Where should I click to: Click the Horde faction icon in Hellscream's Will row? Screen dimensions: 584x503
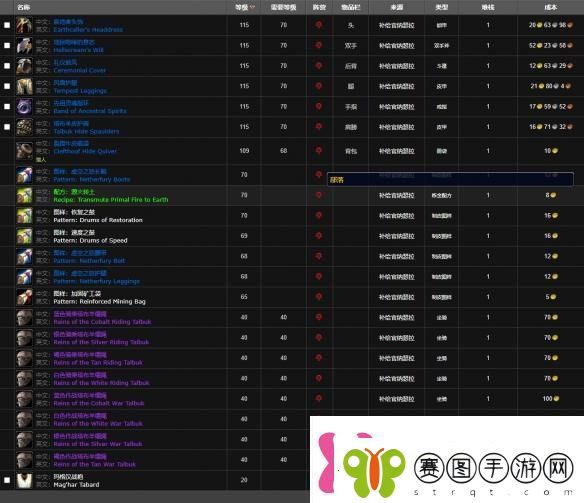click(318, 45)
